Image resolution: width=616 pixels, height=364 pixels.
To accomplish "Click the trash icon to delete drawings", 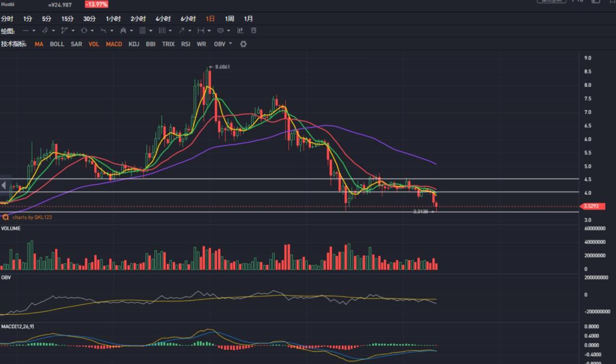I will 254,30.
